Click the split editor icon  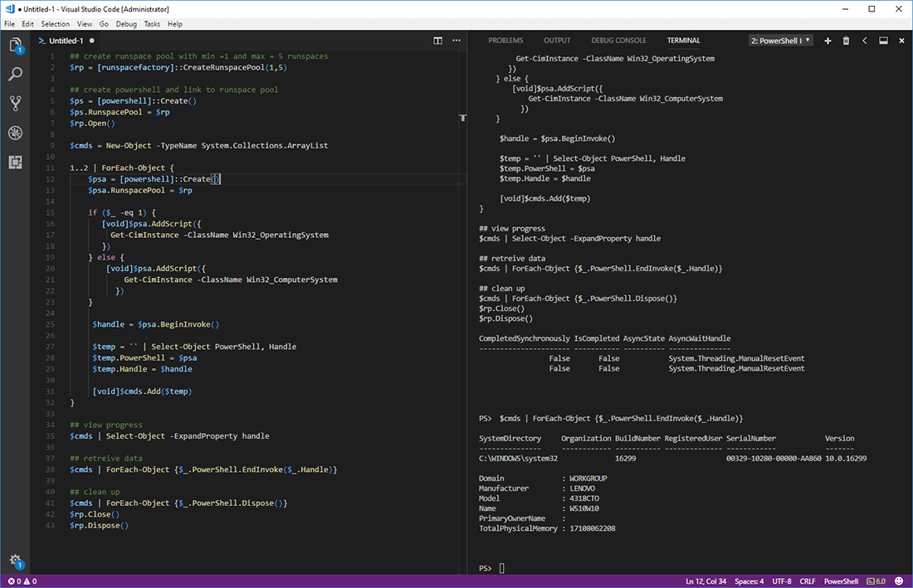[438, 41]
